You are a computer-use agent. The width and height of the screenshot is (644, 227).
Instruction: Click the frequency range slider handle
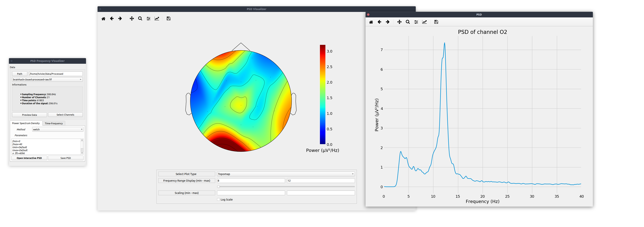(219, 187)
